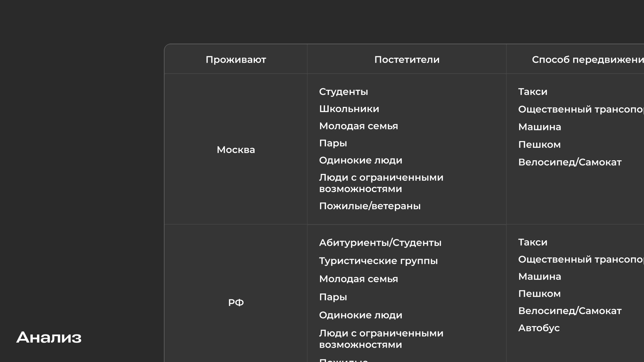Click 'Пешком' in the Москва row
This screenshot has width=644, height=362.
coord(539,145)
